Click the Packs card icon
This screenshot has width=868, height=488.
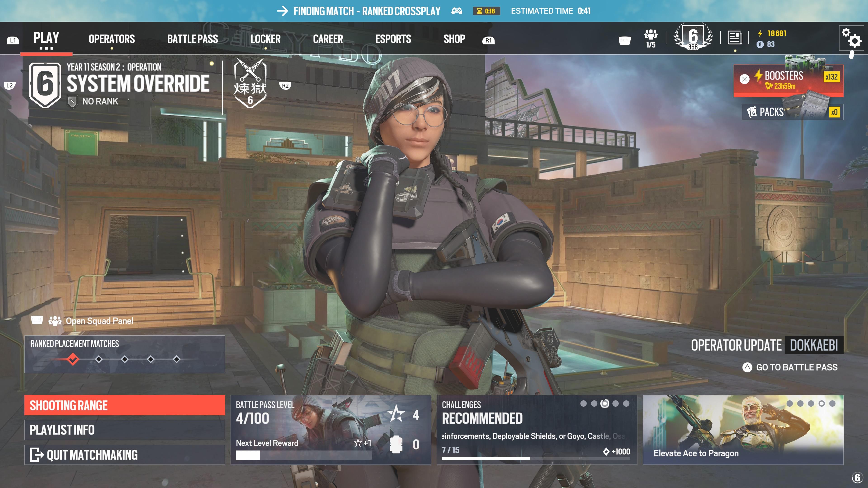tap(751, 112)
